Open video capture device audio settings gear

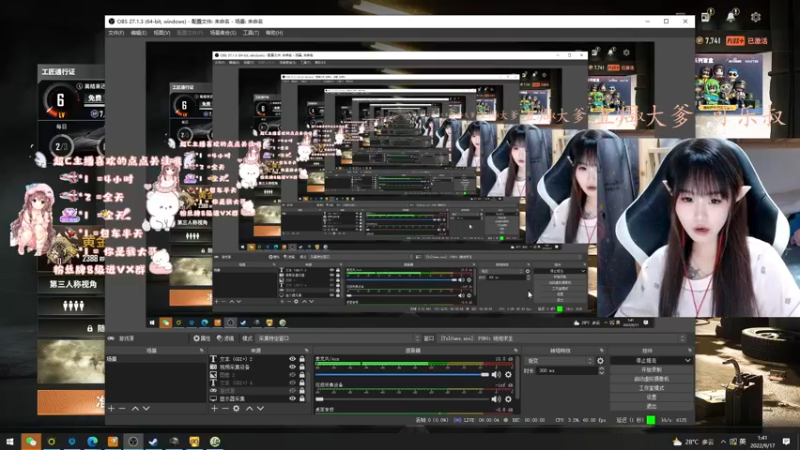point(508,399)
